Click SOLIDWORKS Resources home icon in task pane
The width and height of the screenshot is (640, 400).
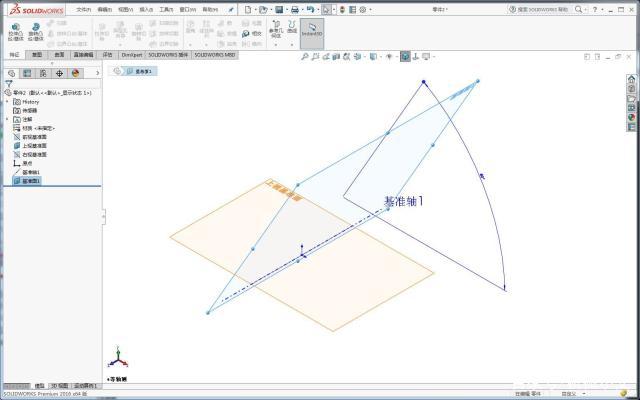631,79
